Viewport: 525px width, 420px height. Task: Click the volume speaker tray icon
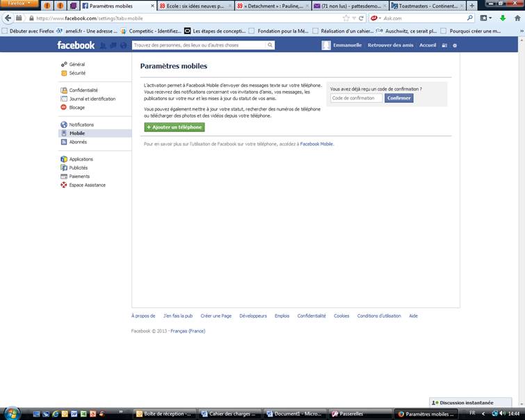pos(502,413)
